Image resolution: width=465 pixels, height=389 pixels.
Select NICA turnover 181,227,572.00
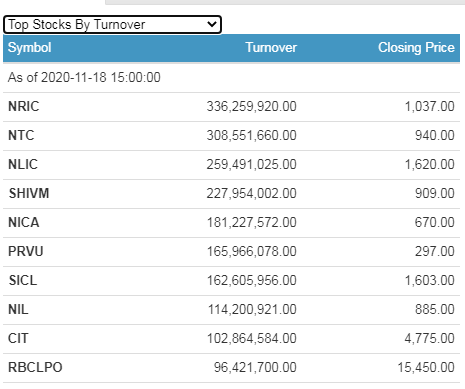point(252,223)
